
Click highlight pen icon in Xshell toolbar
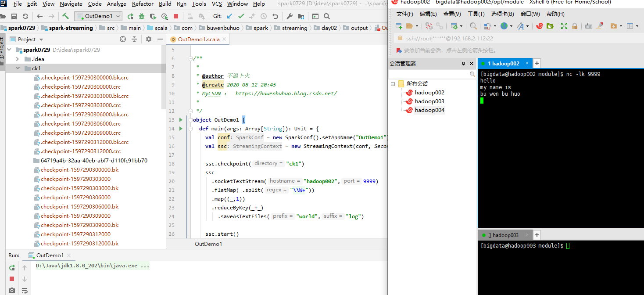[599, 26]
